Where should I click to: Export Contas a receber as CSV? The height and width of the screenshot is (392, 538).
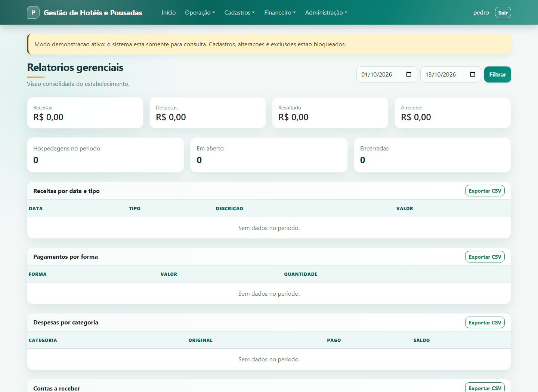(x=485, y=388)
